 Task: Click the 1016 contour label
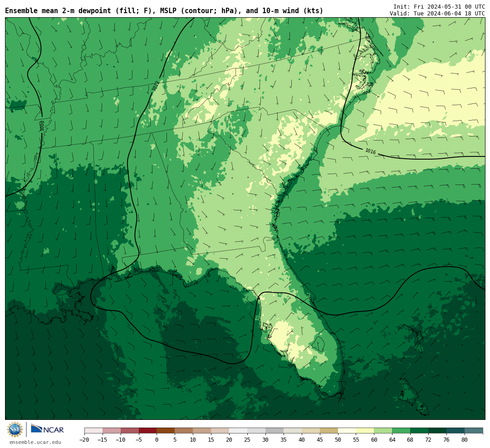tap(370, 151)
